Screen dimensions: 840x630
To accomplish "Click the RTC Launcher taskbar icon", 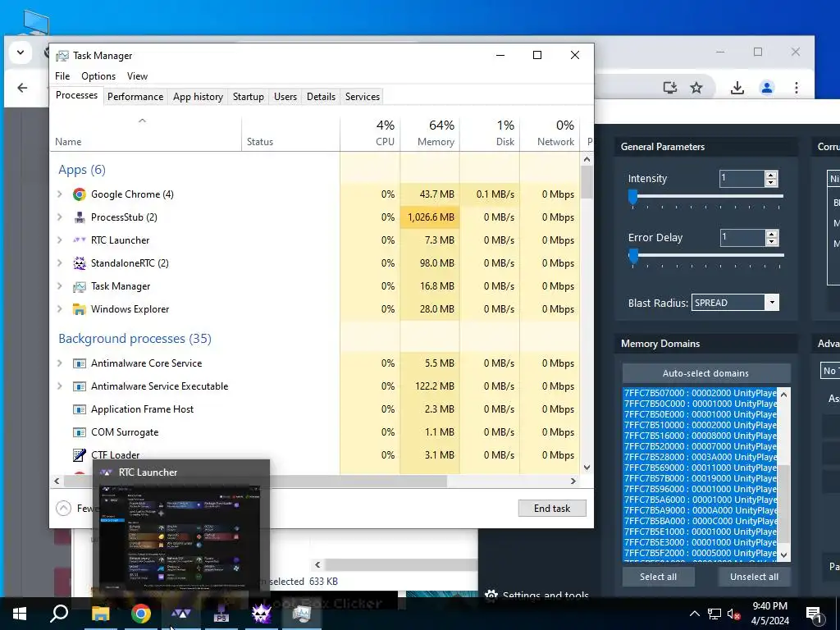I will coord(181,614).
